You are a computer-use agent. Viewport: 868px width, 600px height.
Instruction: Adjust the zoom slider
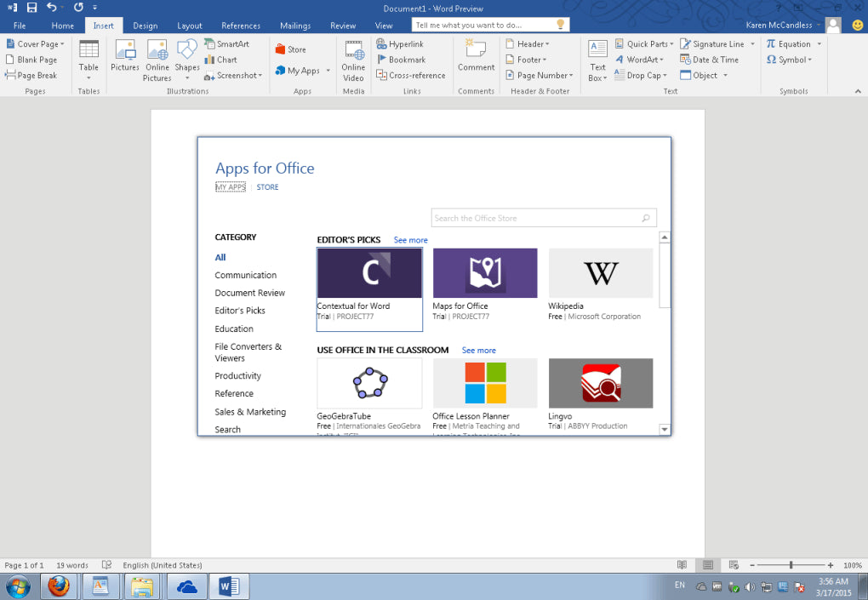(790, 564)
